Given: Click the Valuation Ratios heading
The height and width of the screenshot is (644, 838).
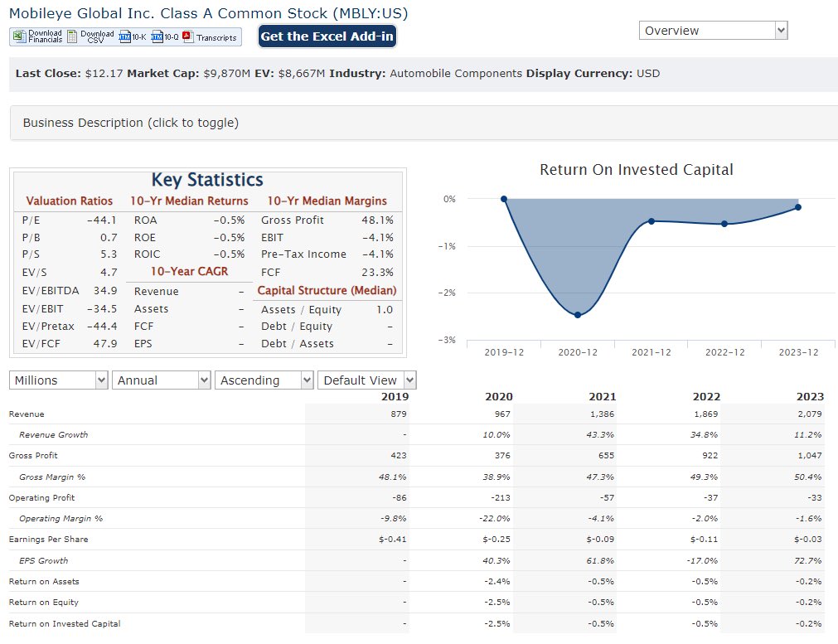Looking at the screenshot, I should coord(70,201).
